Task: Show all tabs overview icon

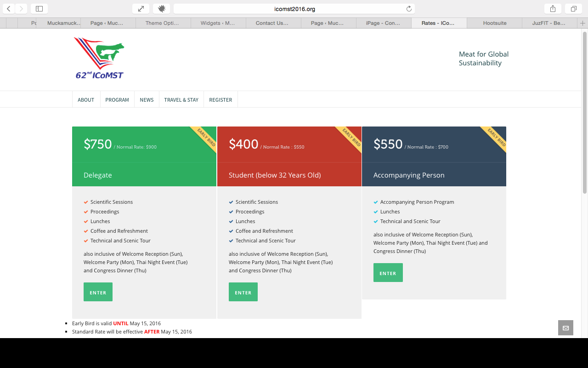Action: [574, 9]
